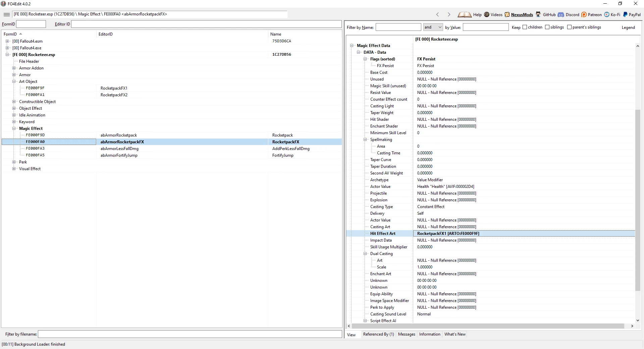The height and width of the screenshot is (349, 644).
Task: Click the Legend button
Action: tap(628, 28)
